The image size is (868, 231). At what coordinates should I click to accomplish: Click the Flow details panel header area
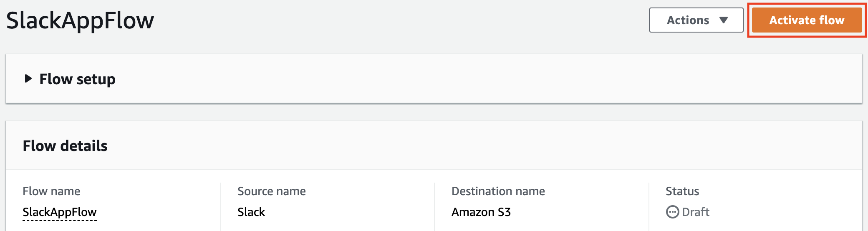pos(434,146)
